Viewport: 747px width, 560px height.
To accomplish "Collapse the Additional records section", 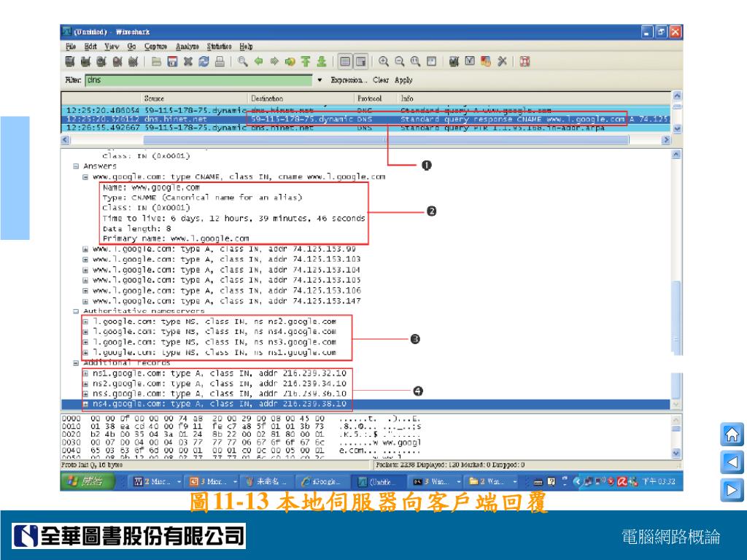I will pos(76,363).
